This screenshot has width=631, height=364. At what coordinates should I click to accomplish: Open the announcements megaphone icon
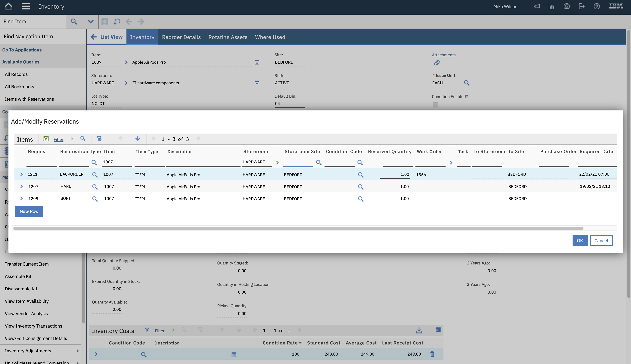pyautogui.click(x=537, y=7)
